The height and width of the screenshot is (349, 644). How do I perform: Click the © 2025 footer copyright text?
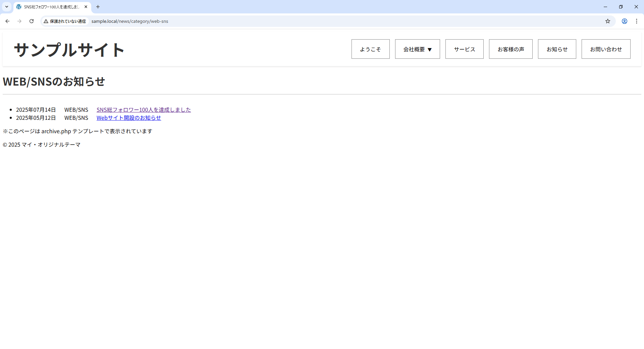[x=42, y=145]
